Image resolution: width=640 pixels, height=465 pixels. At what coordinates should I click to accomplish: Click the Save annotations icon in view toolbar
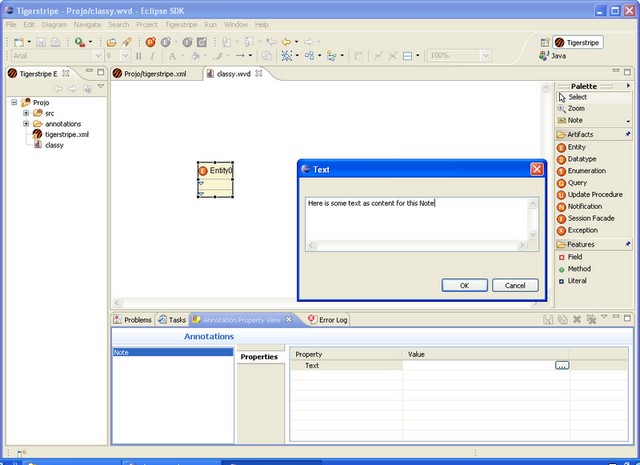(548, 319)
